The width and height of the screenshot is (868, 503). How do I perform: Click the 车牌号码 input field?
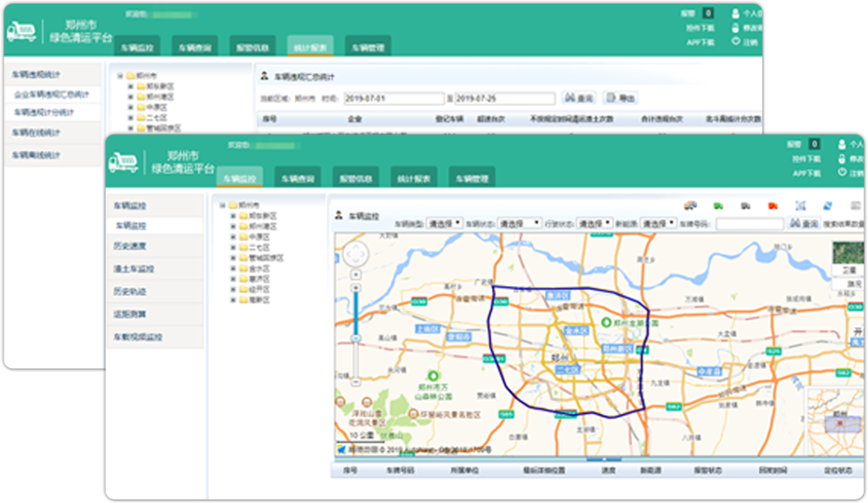point(749,225)
